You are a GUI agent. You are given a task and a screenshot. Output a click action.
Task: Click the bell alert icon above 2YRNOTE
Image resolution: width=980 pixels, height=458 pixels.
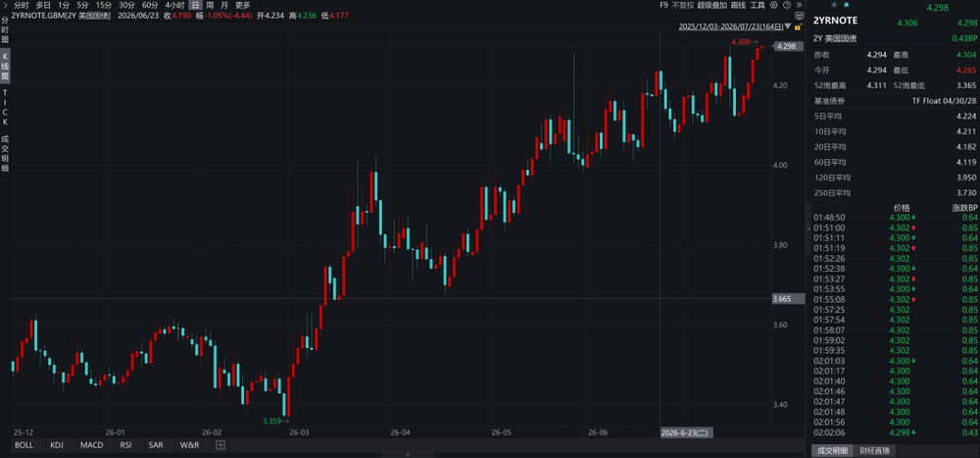point(847,4)
